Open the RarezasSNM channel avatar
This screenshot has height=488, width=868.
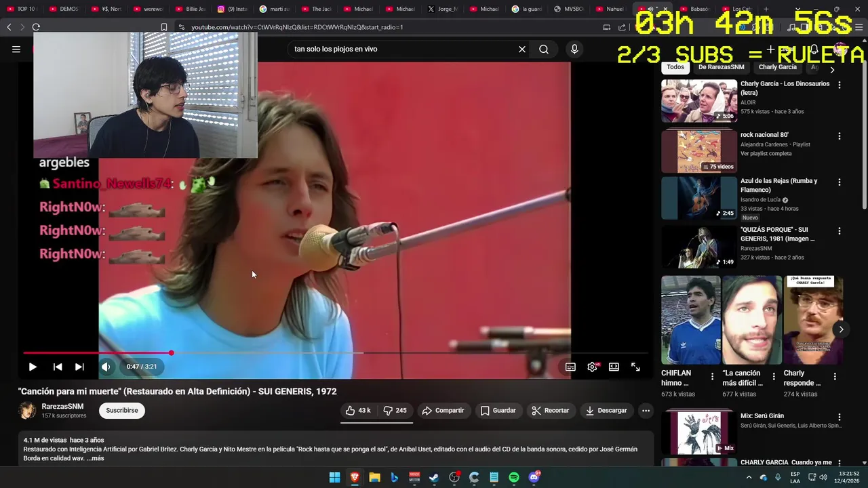(27, 410)
